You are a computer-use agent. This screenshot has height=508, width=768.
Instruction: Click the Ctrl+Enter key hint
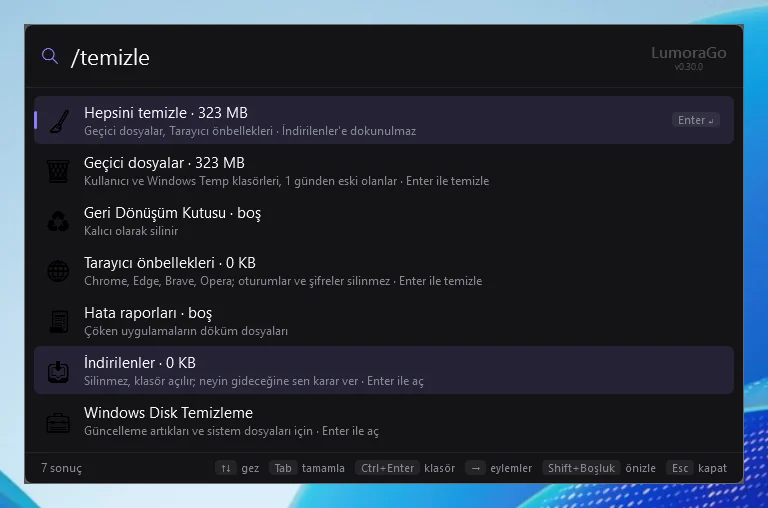[387, 468]
